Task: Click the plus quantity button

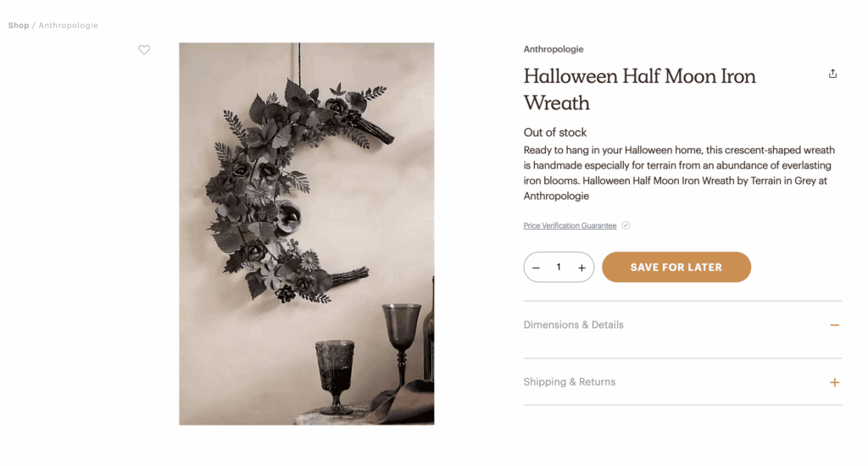Action: click(x=581, y=268)
